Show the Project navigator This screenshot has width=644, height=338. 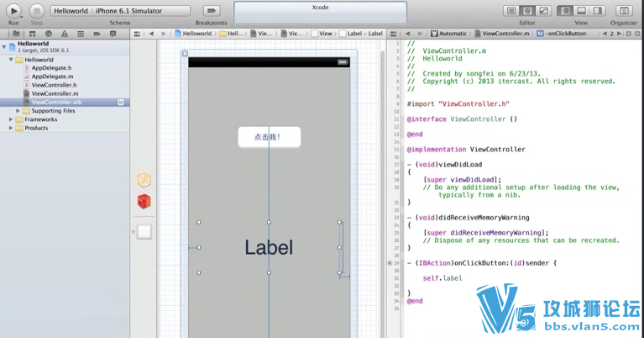(x=16, y=34)
